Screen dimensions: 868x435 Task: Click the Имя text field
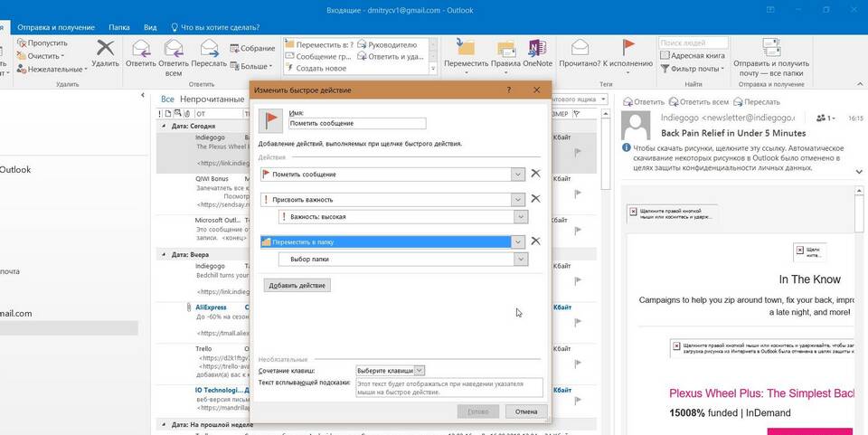point(356,123)
